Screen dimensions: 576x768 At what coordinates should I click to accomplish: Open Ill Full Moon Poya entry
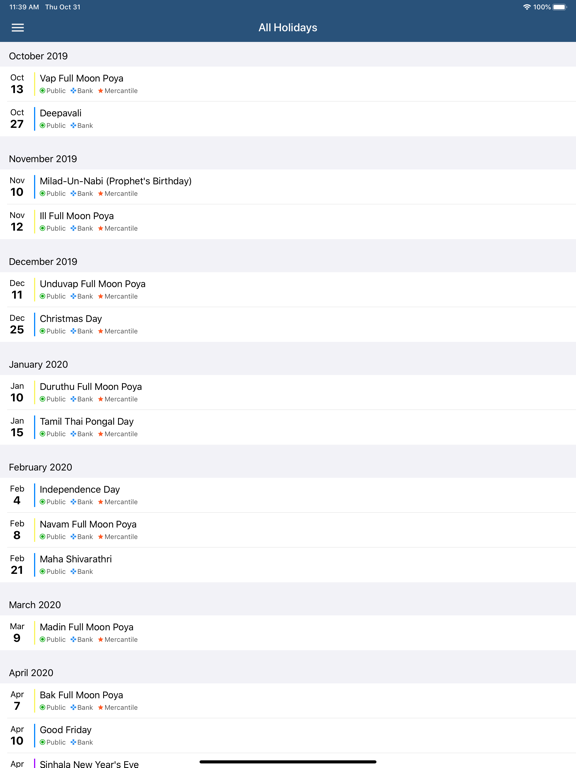point(288,221)
